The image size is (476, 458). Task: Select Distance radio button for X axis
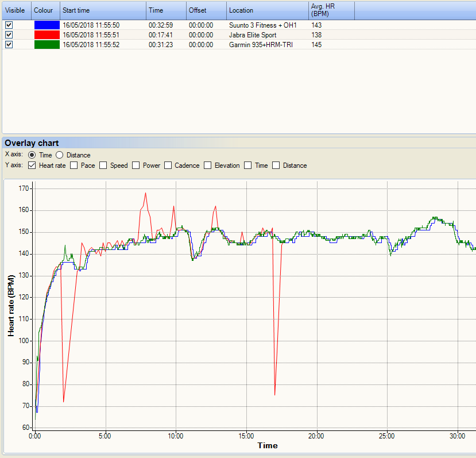(60, 155)
